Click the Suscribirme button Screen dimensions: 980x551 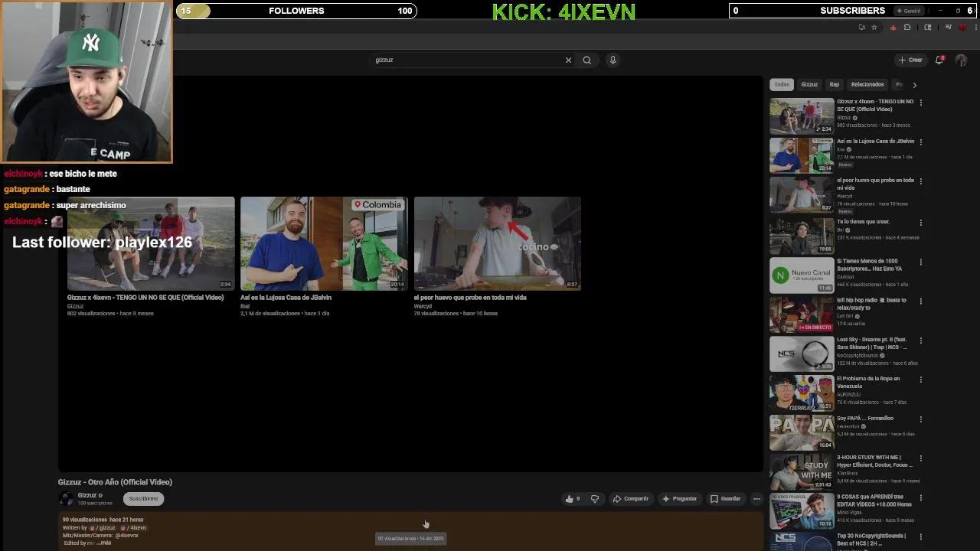tap(143, 499)
